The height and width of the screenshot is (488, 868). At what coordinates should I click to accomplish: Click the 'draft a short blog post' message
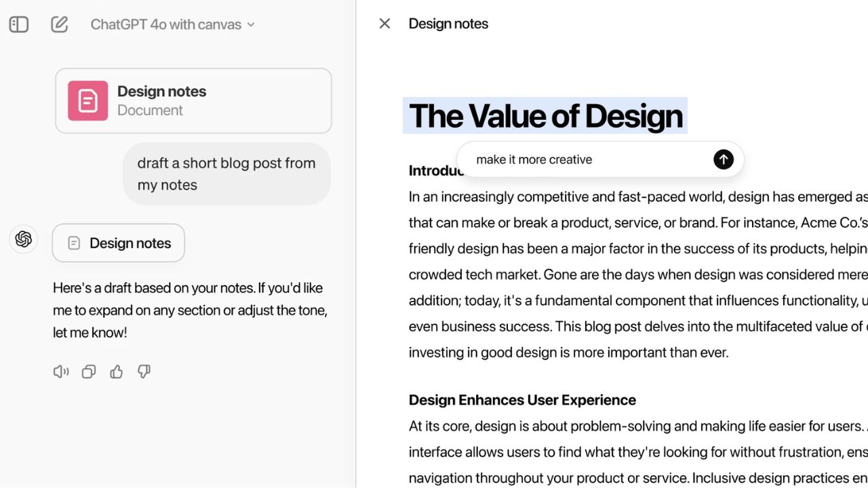pos(226,174)
